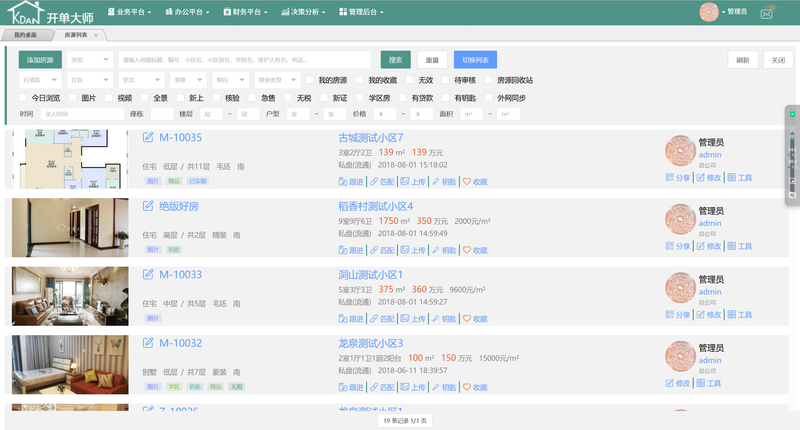This screenshot has width=800, height=430.
Task: Open the floor plan thumbnail of M-10035
Action: pos(70,159)
